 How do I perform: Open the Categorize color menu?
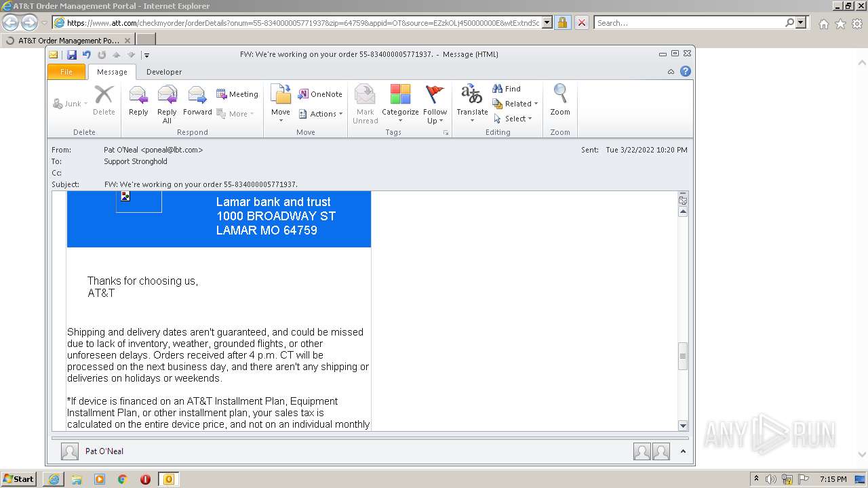coord(400,103)
